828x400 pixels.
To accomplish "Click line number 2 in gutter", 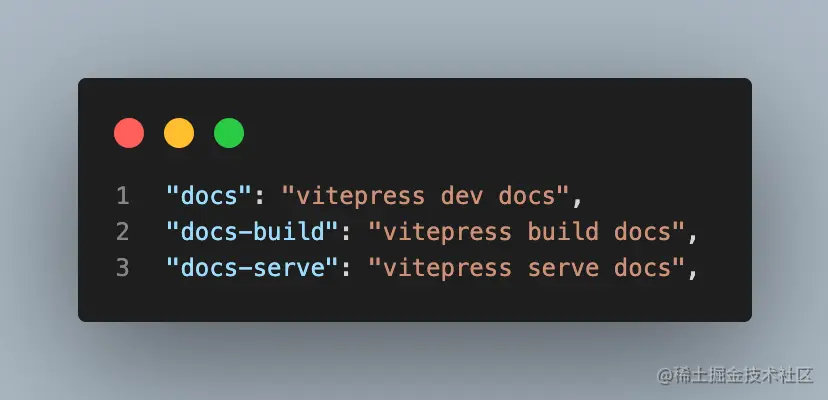I will point(123,232).
